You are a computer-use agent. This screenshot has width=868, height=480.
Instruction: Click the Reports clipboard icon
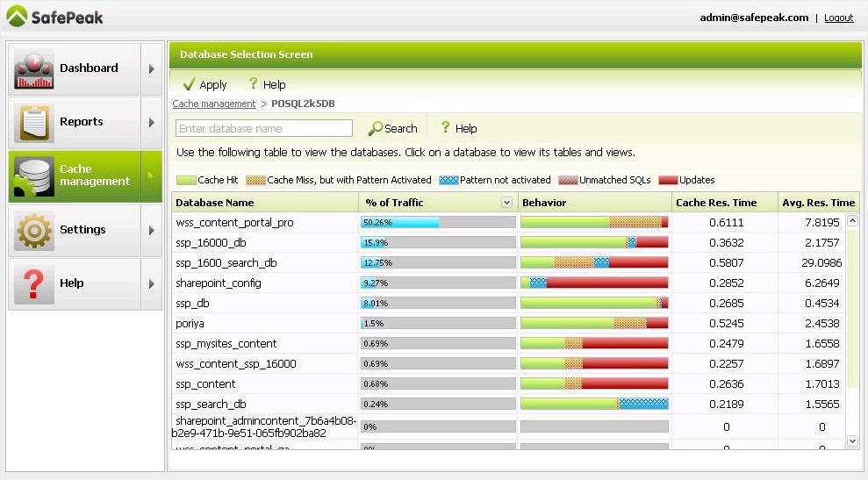click(34, 122)
